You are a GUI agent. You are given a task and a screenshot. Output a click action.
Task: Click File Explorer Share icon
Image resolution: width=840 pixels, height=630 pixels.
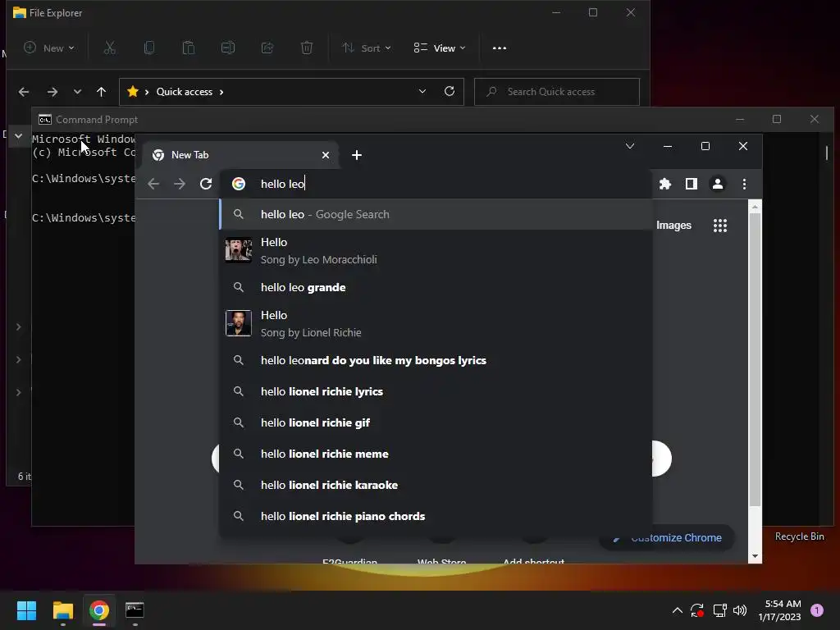(267, 48)
